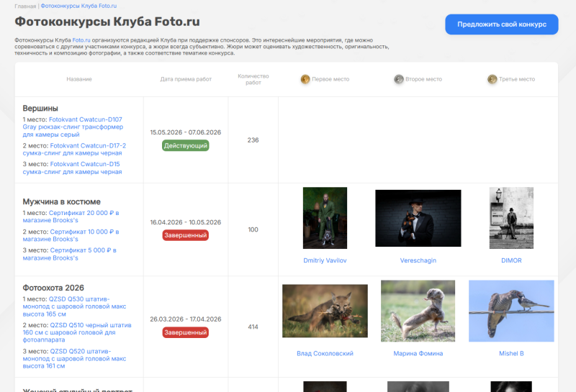Image resolution: width=576 pixels, height=392 pixels.
Task: Open 'Сертификат 20 000 ₽' Brooks's prize link
Action: point(71,216)
